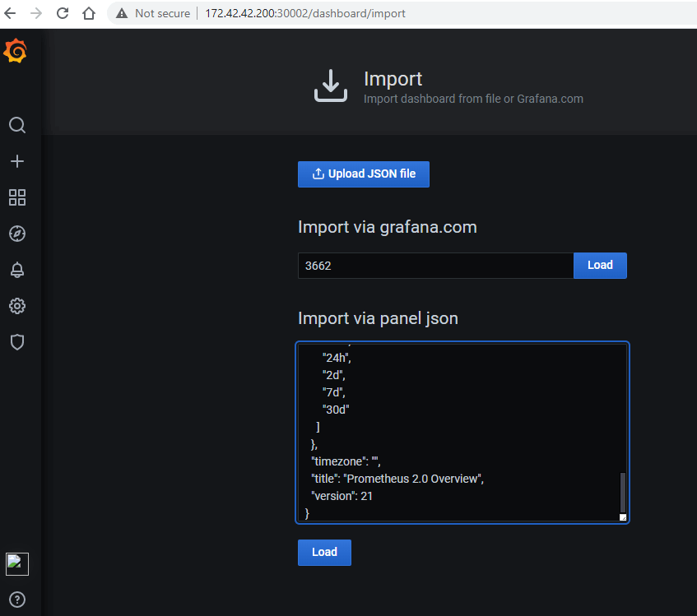
Task: Open the Create plus menu
Action: click(17, 161)
